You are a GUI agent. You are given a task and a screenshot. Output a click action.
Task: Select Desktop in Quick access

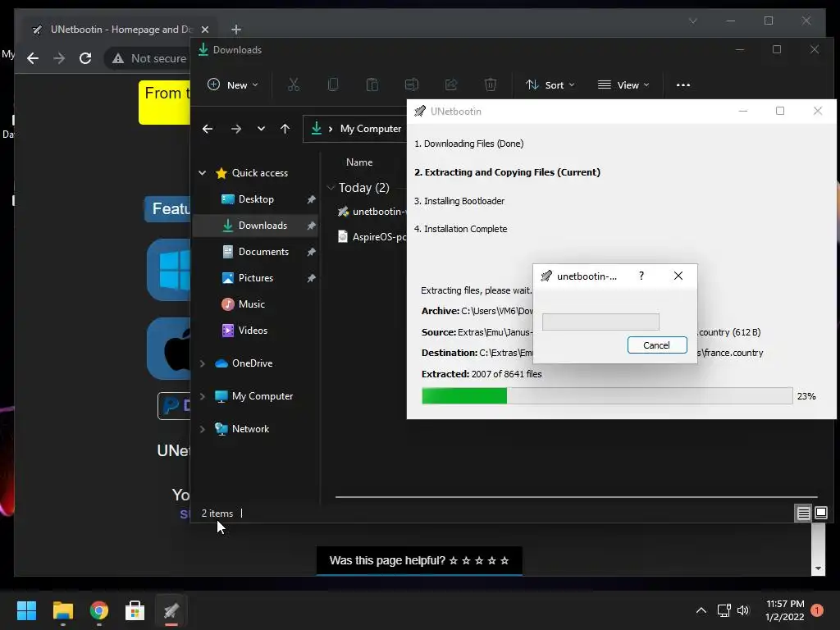[256, 199]
